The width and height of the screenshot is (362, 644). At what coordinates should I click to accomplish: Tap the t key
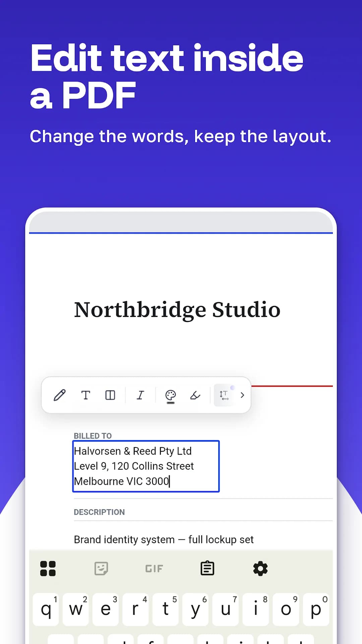click(x=166, y=609)
